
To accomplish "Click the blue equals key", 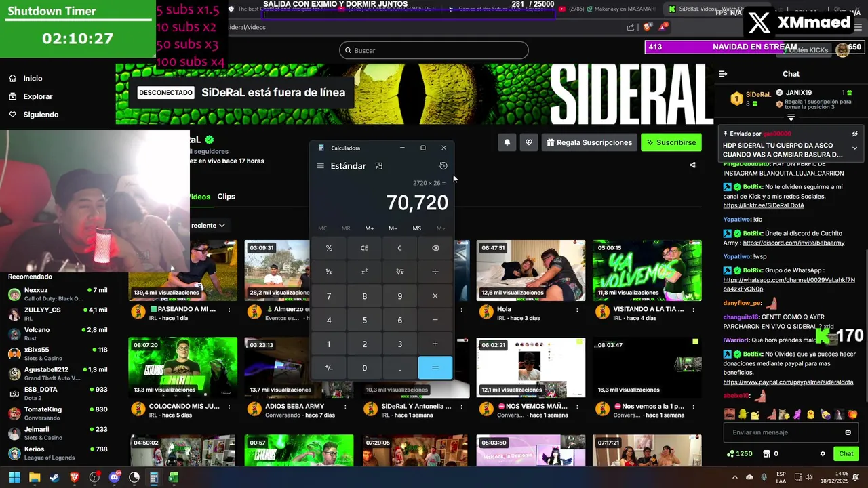I will pos(435,368).
